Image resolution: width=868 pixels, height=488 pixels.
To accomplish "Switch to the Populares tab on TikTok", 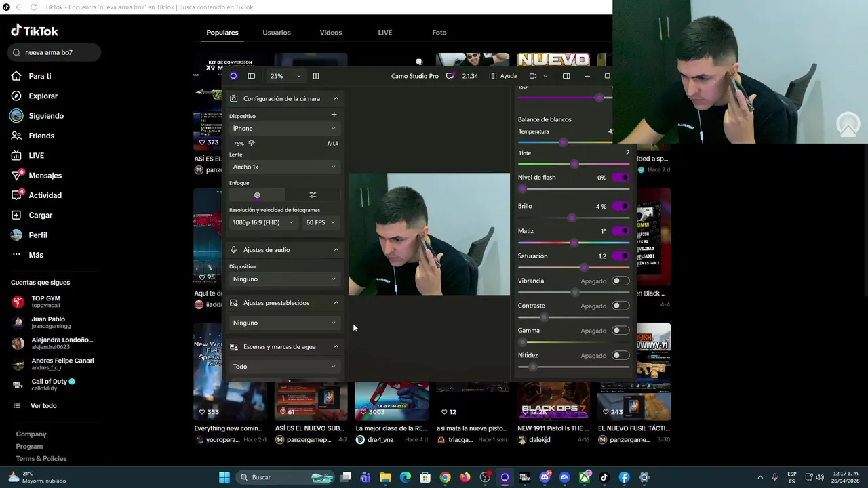I will pos(222,33).
